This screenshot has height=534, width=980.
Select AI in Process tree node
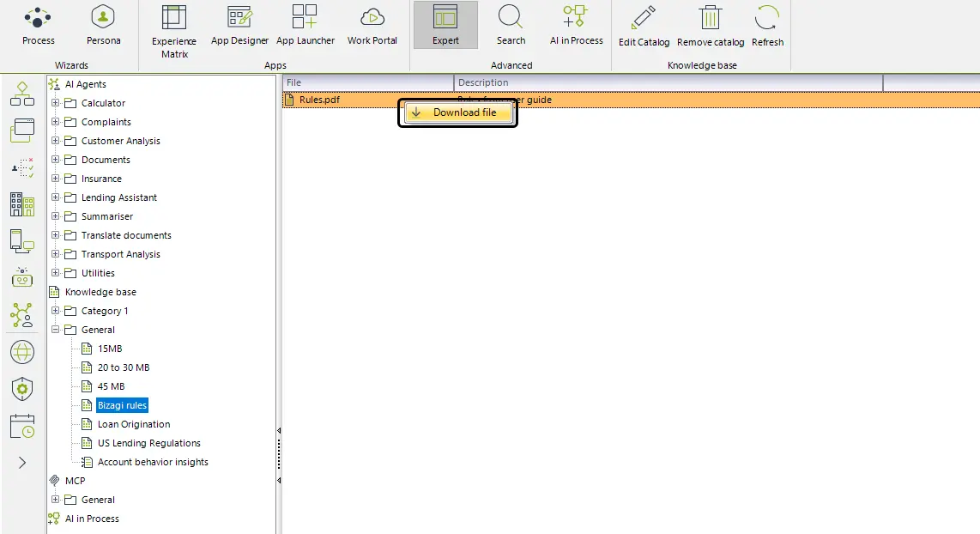click(x=92, y=519)
